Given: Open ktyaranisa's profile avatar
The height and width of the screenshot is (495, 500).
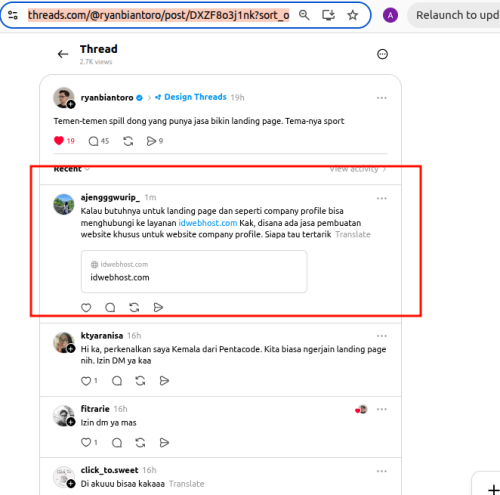Looking at the screenshot, I should [x=64, y=342].
